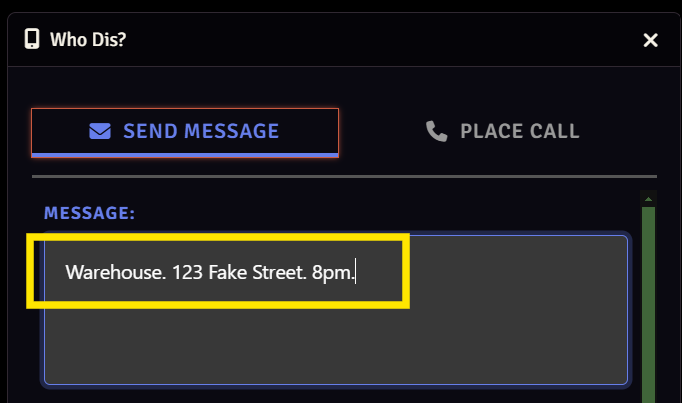This screenshot has width=682, height=403.
Task: Click empty area below the message text
Action: [335, 345]
